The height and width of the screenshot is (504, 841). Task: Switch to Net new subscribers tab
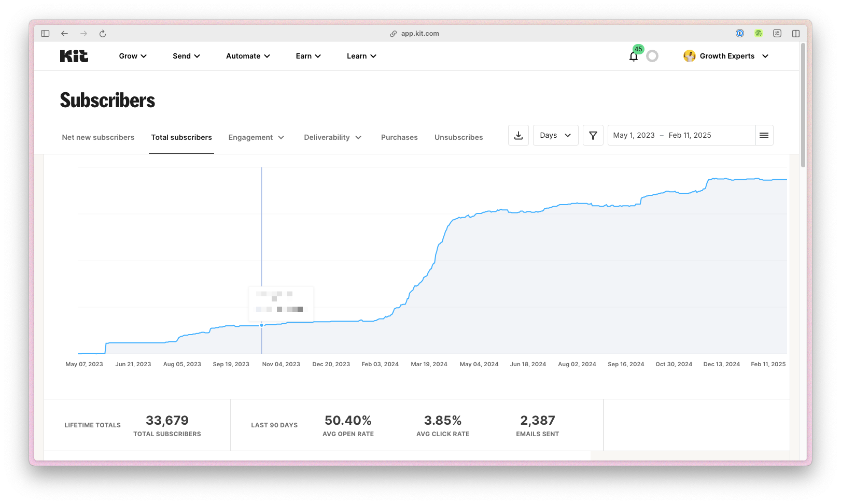(x=98, y=137)
